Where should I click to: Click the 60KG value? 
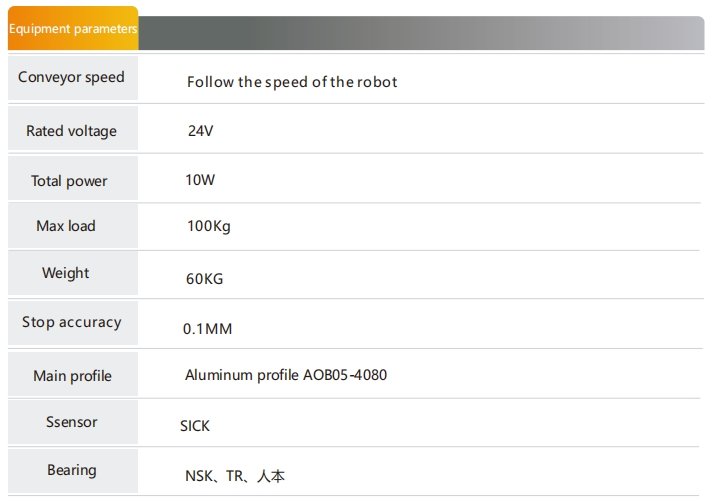click(205, 278)
